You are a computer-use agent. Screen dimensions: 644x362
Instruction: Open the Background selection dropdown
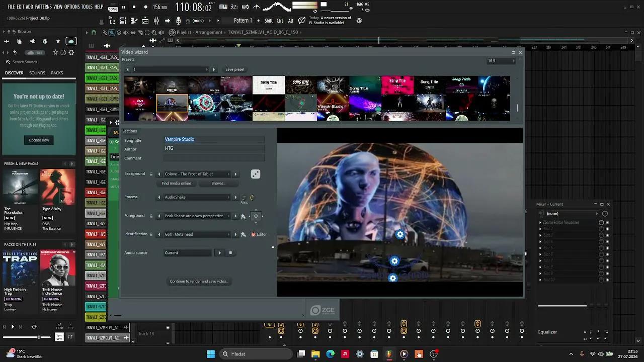coord(197,174)
